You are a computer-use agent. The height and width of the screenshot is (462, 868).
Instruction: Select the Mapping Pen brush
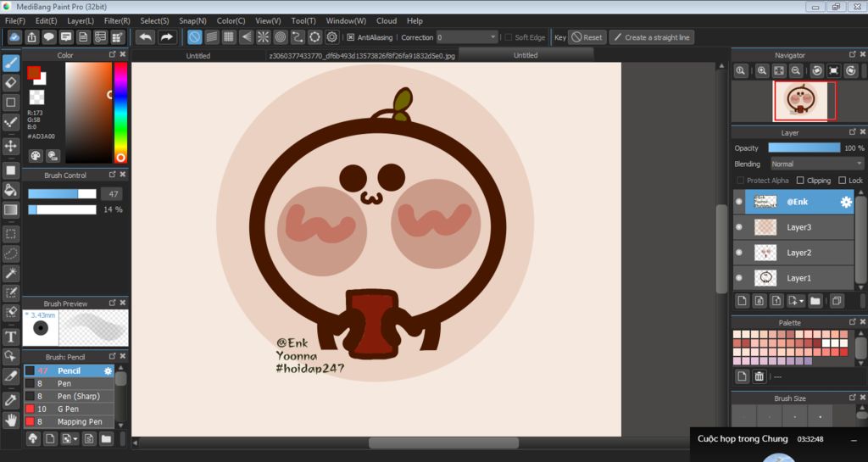(x=69, y=421)
